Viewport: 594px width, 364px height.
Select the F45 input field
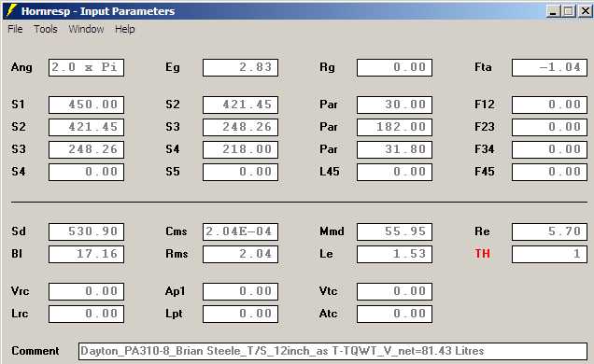550,172
